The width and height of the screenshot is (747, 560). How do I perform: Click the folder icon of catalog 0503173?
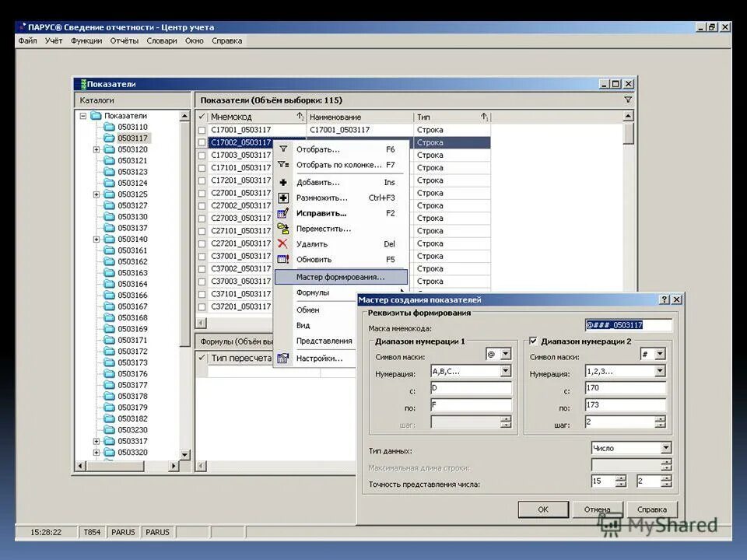[109, 362]
